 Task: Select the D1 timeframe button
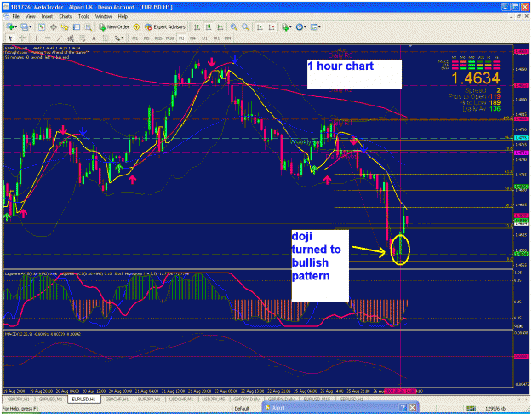(204, 38)
